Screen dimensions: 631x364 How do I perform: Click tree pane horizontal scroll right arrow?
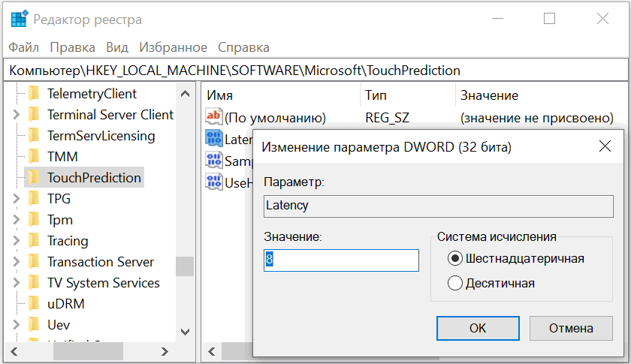[x=165, y=351]
